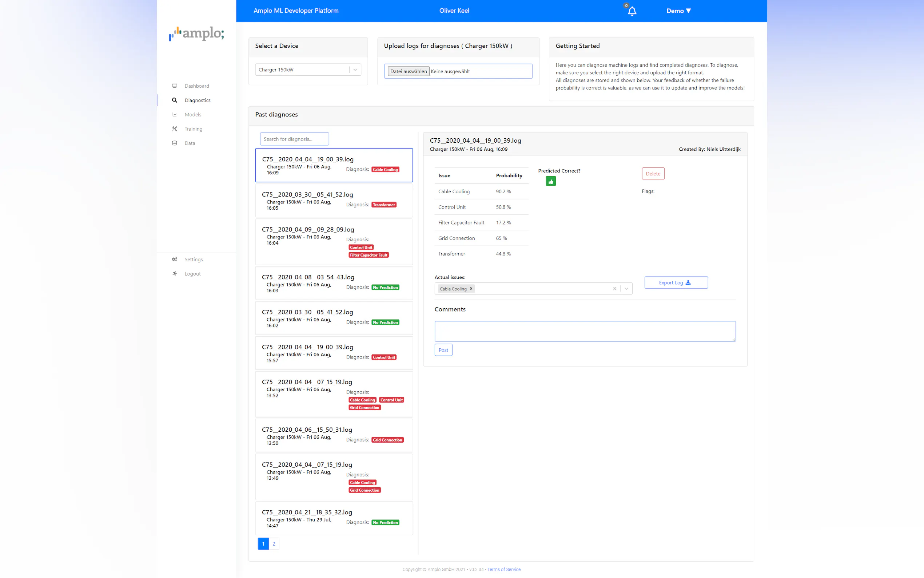Expand the Actual issues dropdown
The height and width of the screenshot is (578, 924).
626,289
